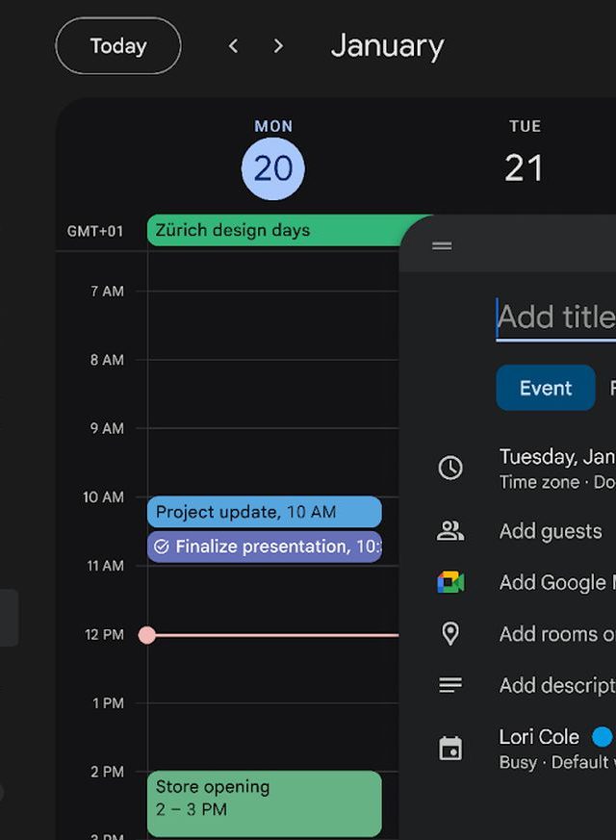Click the clock time icon
616x840 pixels.
point(450,468)
